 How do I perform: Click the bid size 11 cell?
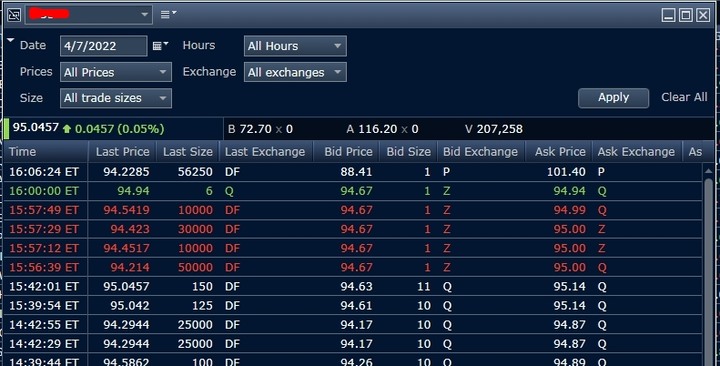[x=408, y=287]
